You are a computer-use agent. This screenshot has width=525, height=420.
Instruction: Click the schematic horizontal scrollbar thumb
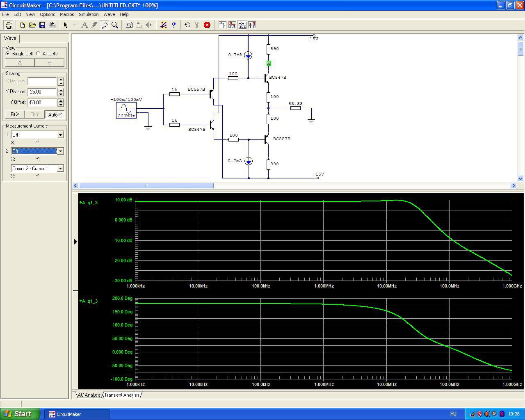coord(146,186)
